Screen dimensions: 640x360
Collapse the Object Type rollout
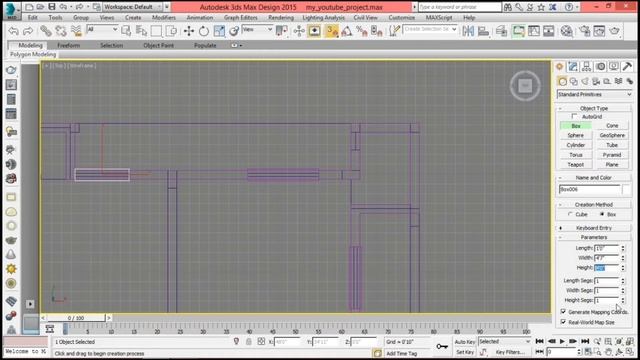point(594,108)
